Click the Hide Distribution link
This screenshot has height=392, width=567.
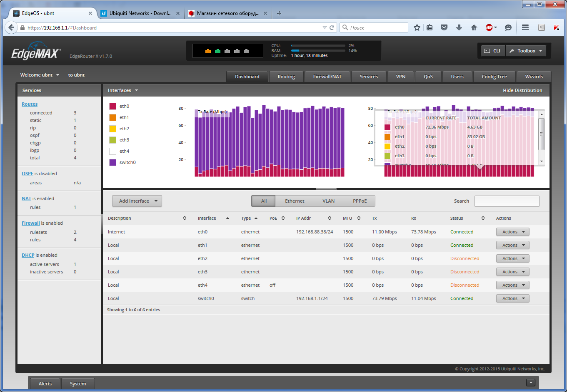coord(522,90)
